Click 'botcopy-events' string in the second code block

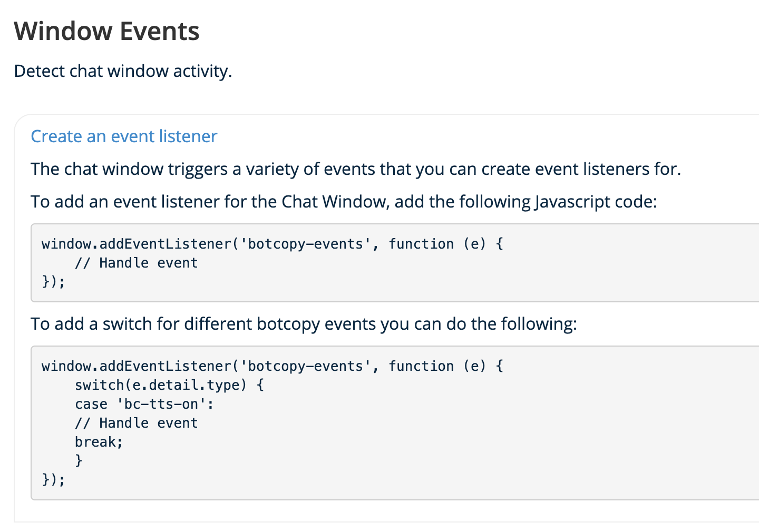[305, 366]
